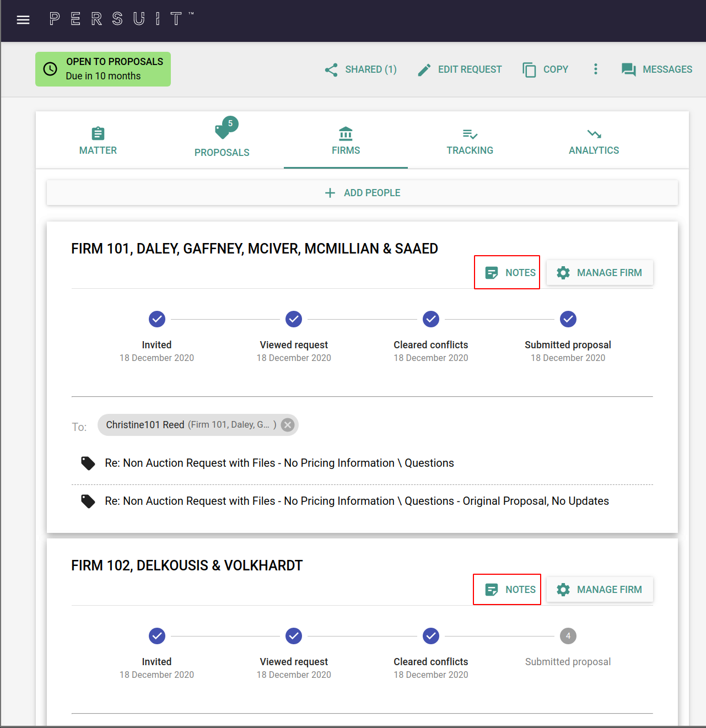
Task: Click the Firm 101 Daley Gaffney heading
Action: click(255, 249)
